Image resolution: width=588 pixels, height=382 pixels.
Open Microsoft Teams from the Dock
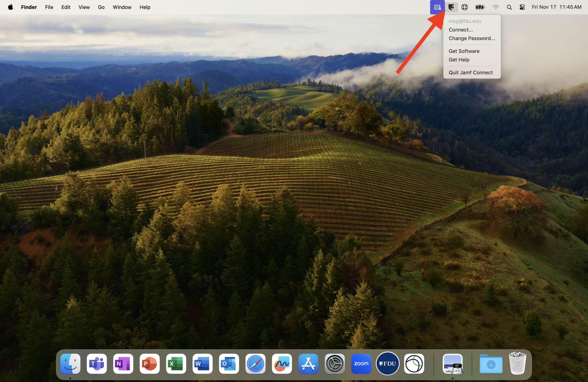(x=97, y=364)
